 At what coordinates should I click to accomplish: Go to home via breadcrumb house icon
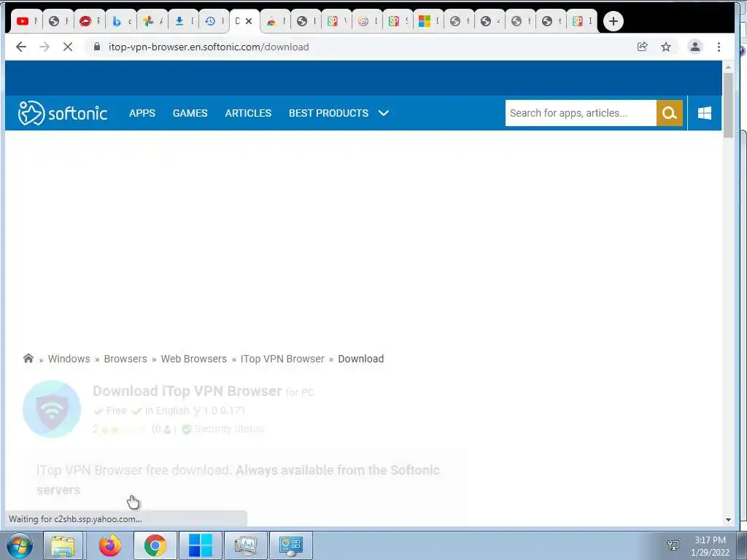28,358
